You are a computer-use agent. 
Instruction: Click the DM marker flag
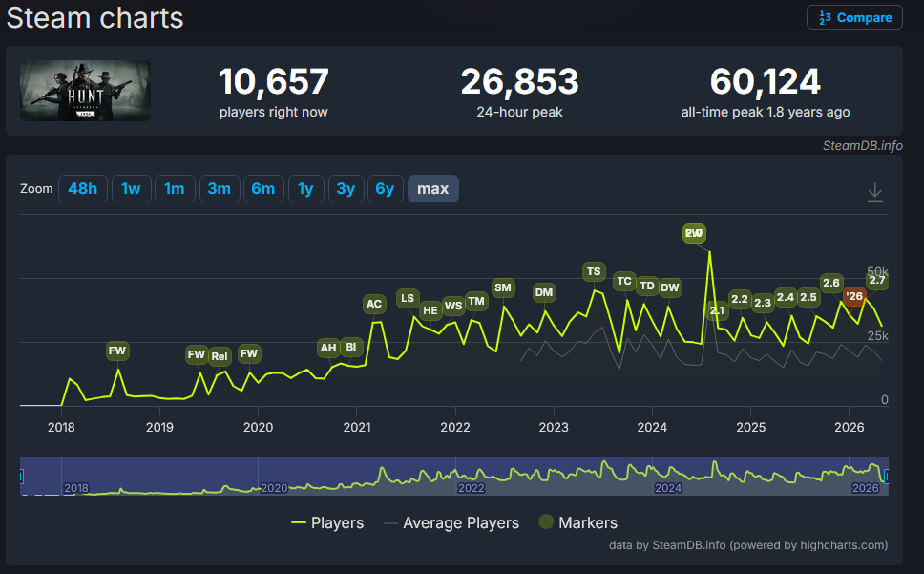544,292
